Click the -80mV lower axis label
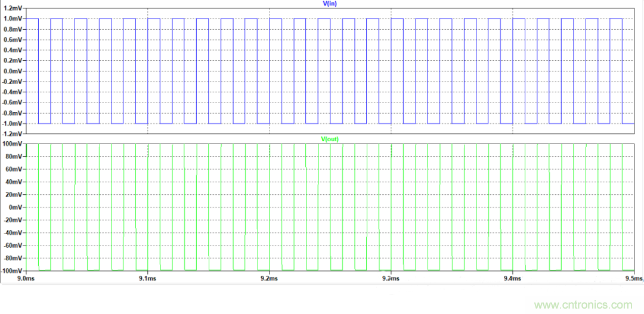 coord(13,258)
